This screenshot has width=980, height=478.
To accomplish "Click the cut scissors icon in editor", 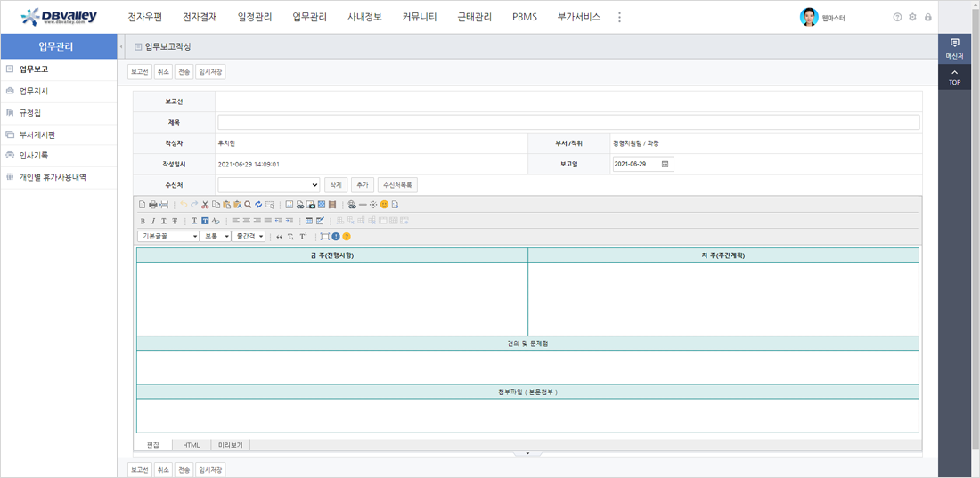I will pos(205,205).
